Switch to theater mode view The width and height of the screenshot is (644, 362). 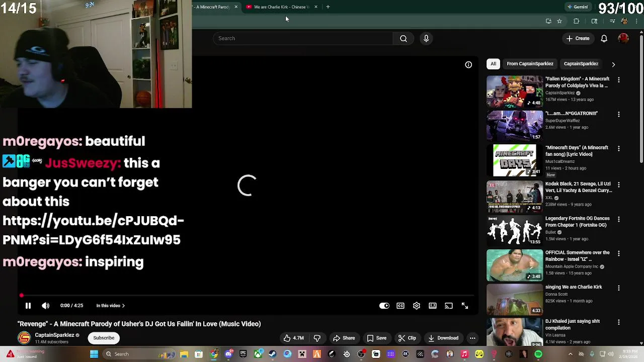433,306
